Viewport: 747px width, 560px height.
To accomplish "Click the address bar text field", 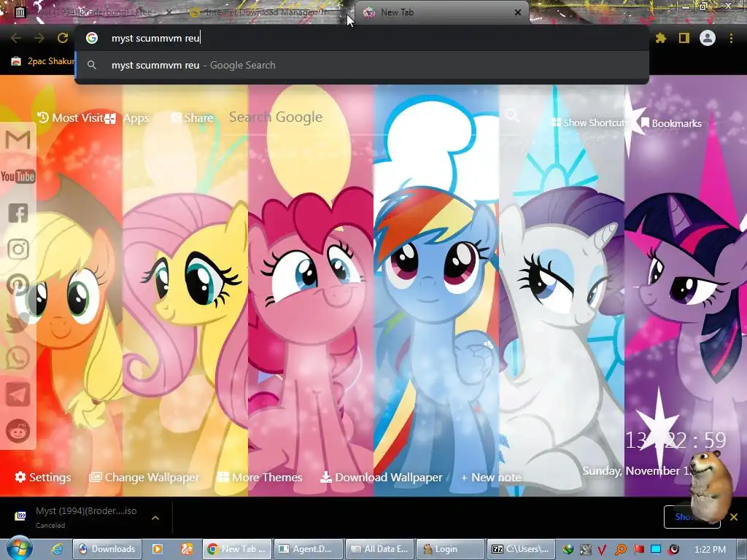I will (x=362, y=38).
